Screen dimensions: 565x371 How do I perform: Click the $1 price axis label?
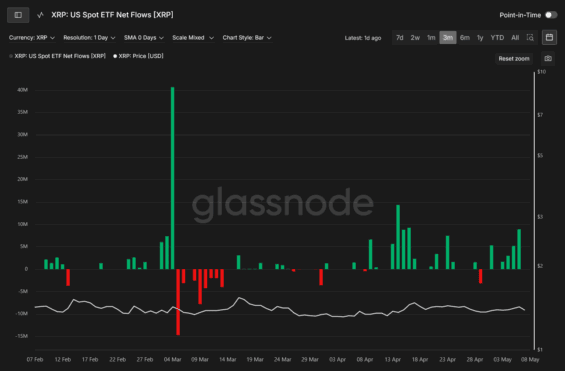point(540,349)
